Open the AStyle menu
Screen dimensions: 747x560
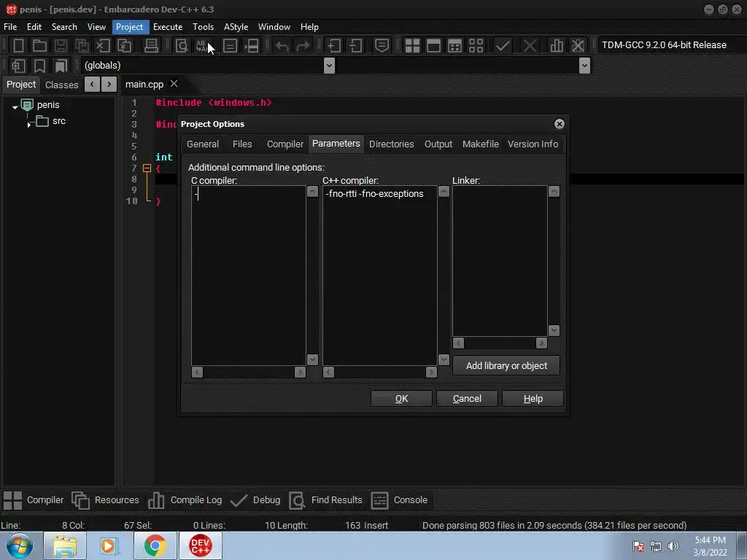pyautogui.click(x=236, y=27)
